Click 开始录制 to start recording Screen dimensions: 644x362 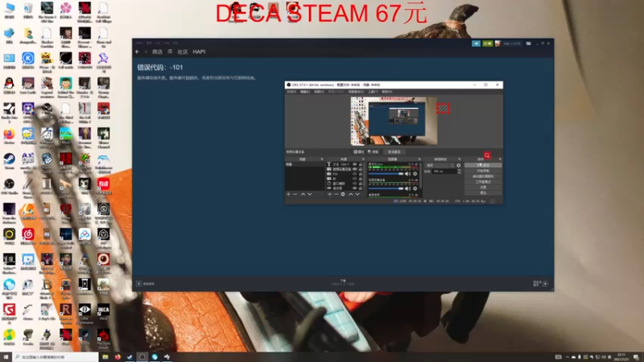483,171
